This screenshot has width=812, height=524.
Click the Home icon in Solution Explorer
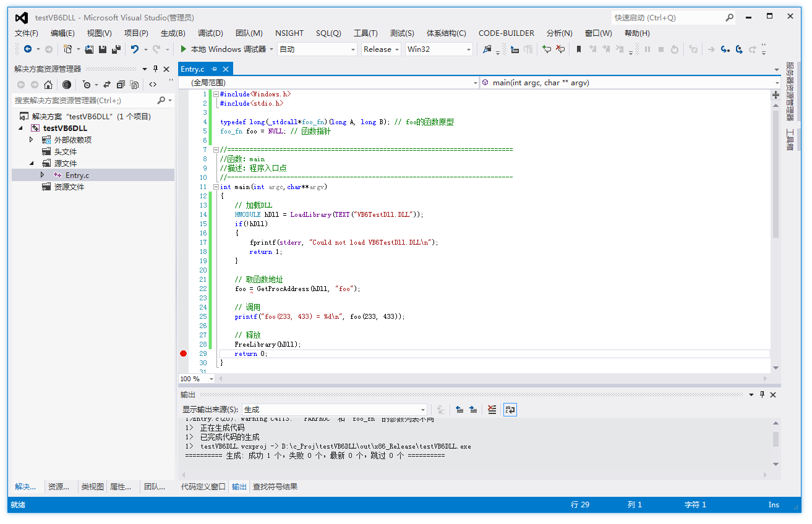(x=48, y=85)
